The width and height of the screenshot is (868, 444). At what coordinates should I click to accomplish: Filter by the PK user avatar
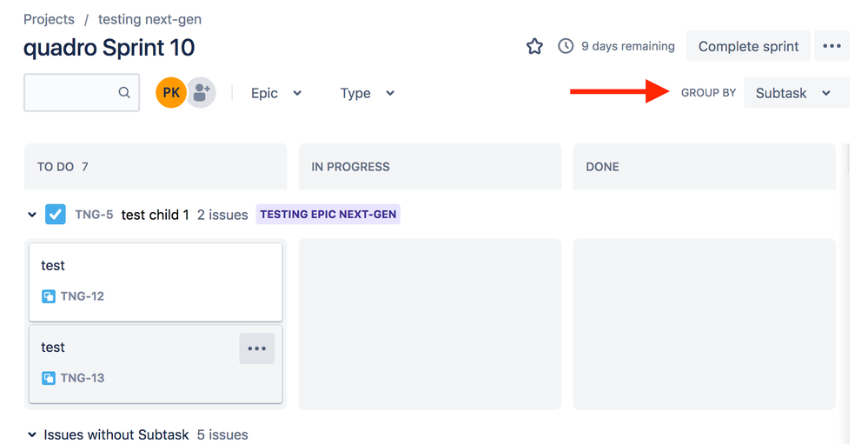point(171,92)
